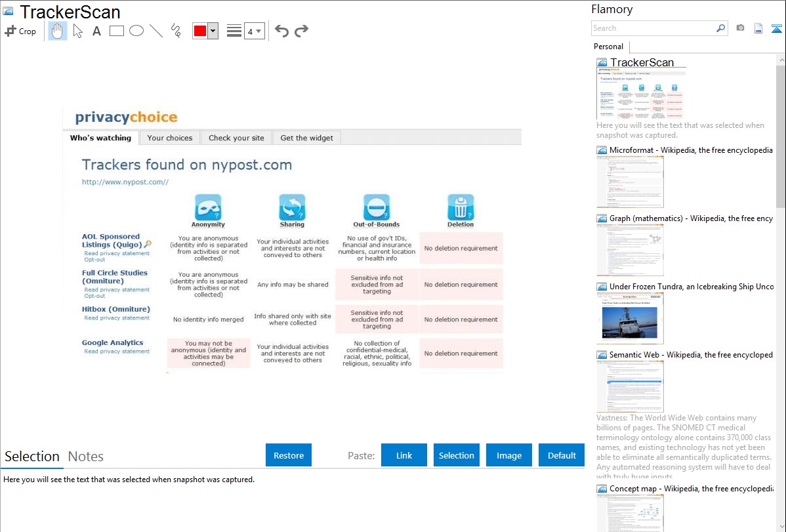This screenshot has width=786, height=532.
Task: Click the blue triangle icon in Flamory panel
Action: pos(776,28)
